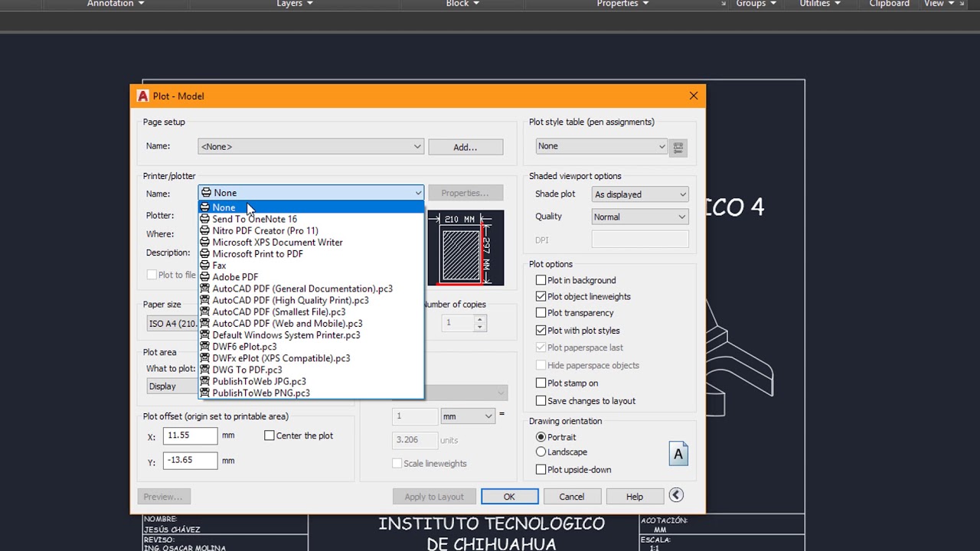Image resolution: width=980 pixels, height=551 pixels.
Task: Click the paper preview thumbnail showing 210 MM
Action: [x=465, y=247]
